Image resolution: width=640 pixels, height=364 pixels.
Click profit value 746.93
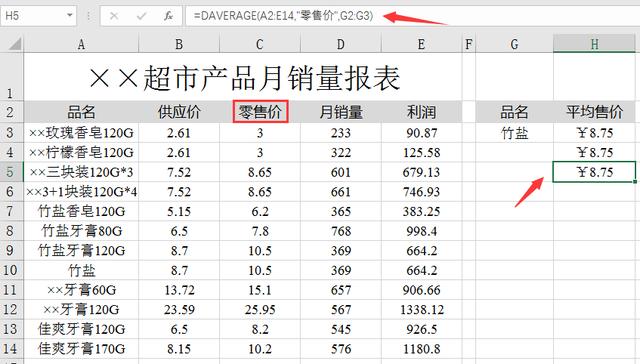click(421, 191)
